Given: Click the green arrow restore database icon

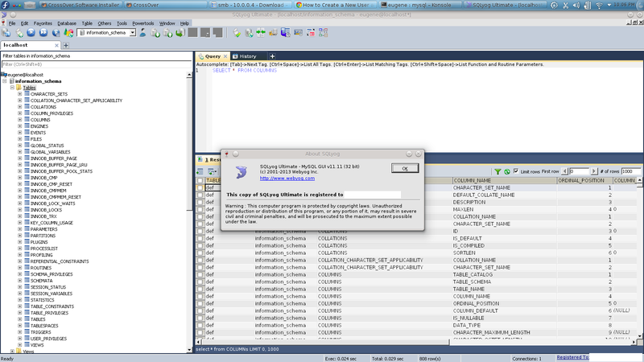Looking at the screenshot, I should pos(180,33).
